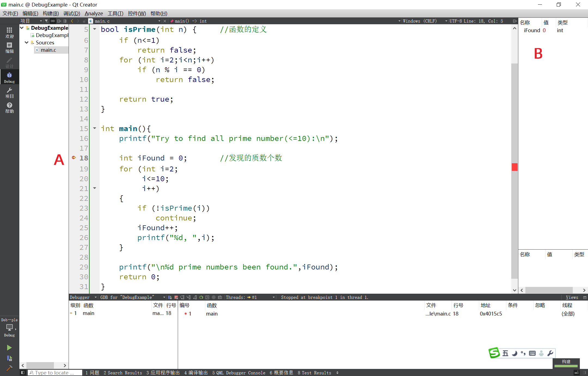The width and height of the screenshot is (588, 376).
Task: Toggle right sidebar button in status bar
Action: (584, 372)
